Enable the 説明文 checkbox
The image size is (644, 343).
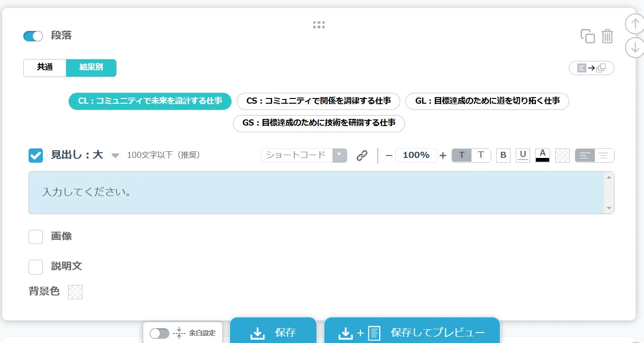coord(36,267)
